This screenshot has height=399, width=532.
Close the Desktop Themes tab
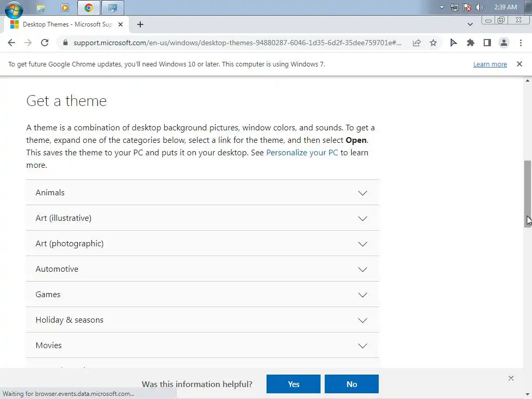(121, 24)
